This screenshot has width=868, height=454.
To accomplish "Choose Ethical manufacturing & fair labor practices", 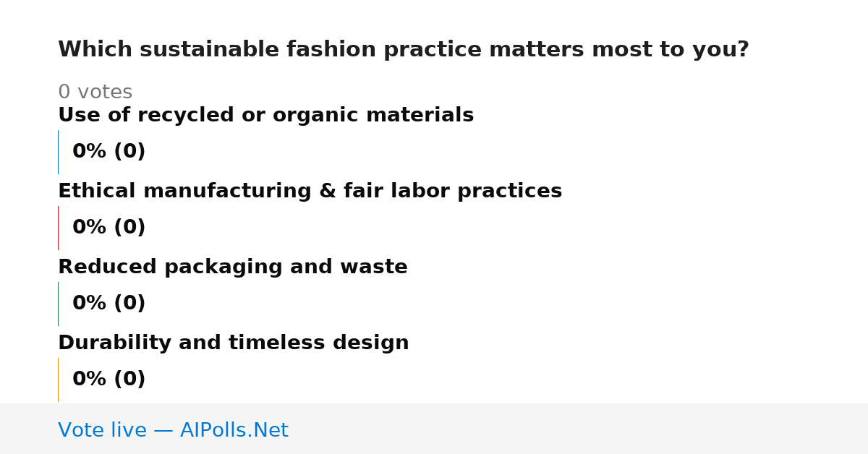I will click(x=310, y=191).
